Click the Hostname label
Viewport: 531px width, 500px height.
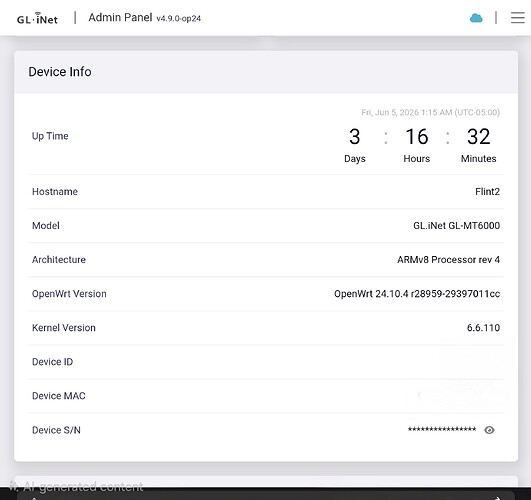(55, 191)
